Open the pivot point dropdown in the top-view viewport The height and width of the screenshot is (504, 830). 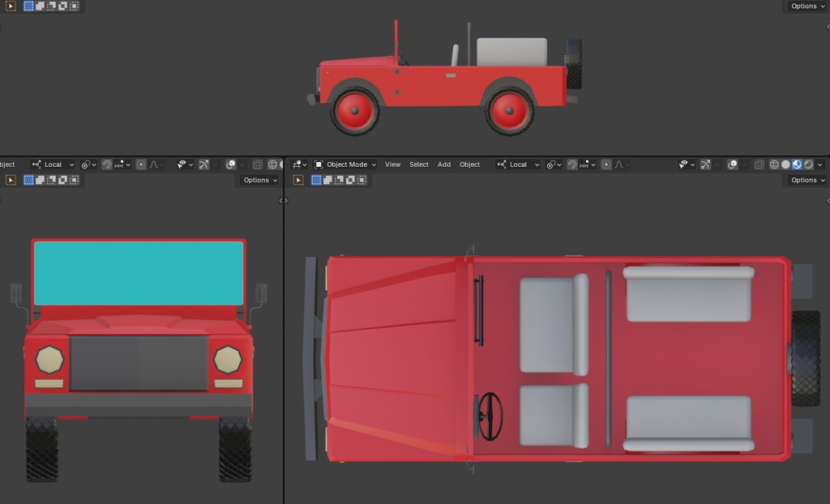(x=553, y=164)
